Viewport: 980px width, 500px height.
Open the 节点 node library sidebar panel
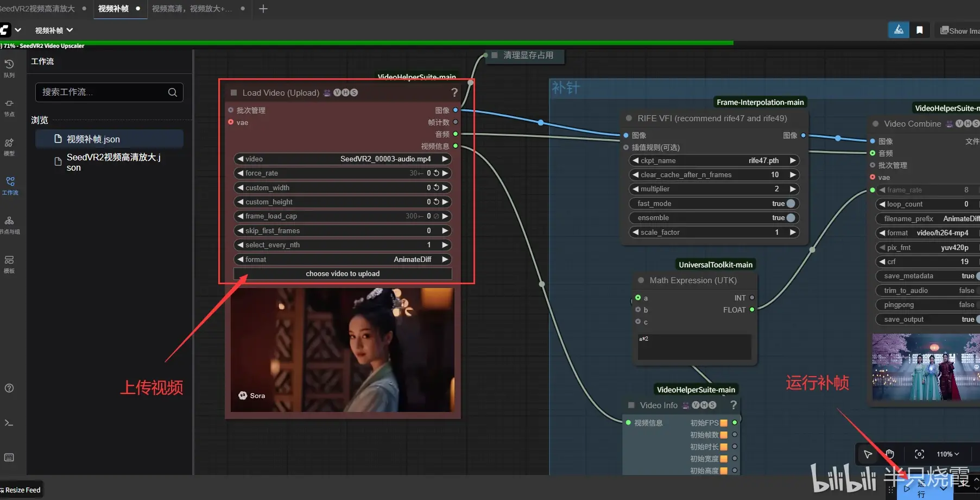coord(9,108)
